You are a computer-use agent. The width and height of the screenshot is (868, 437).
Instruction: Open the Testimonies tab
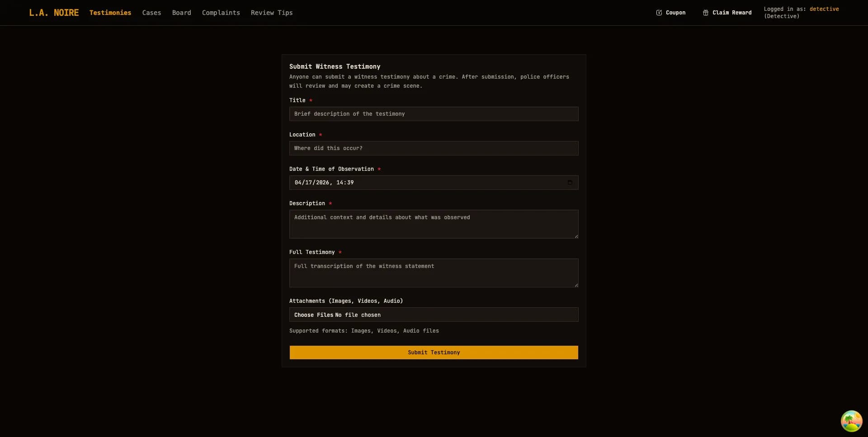(x=110, y=13)
